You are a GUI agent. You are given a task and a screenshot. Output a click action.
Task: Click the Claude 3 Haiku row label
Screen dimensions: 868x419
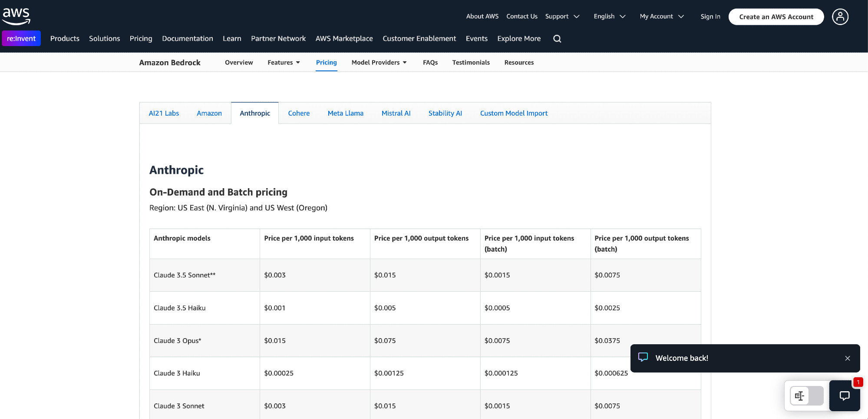click(177, 373)
